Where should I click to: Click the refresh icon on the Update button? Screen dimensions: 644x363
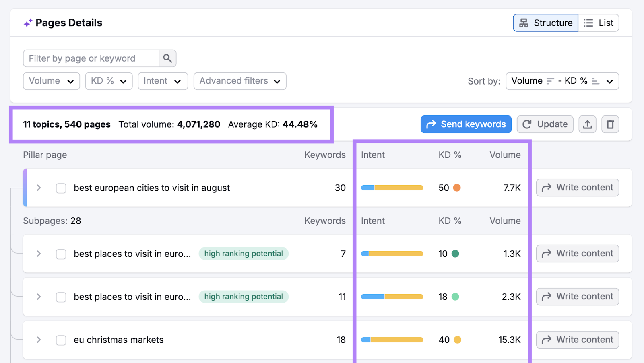click(x=528, y=124)
